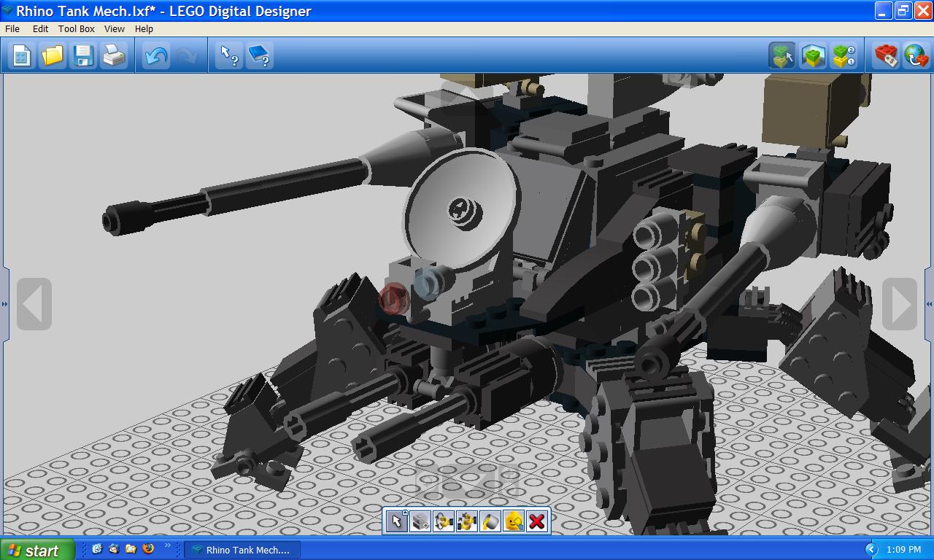Open the blue help book icon

point(260,55)
